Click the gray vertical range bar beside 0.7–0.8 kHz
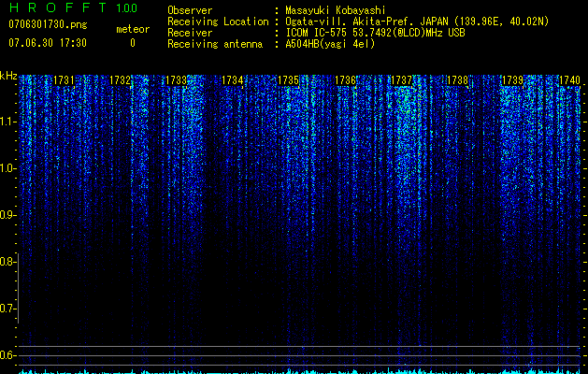Viewport: 588px width, 374px height. point(18,288)
